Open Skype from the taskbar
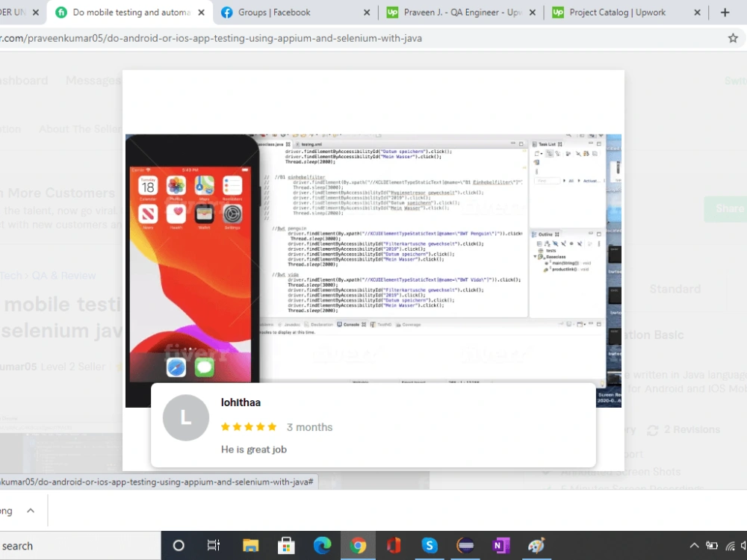 point(430,546)
